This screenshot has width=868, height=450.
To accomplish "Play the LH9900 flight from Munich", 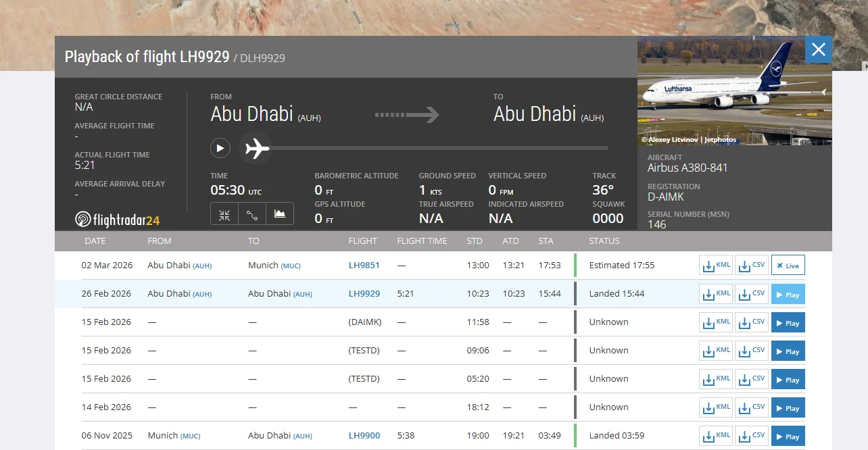I will 788,436.
